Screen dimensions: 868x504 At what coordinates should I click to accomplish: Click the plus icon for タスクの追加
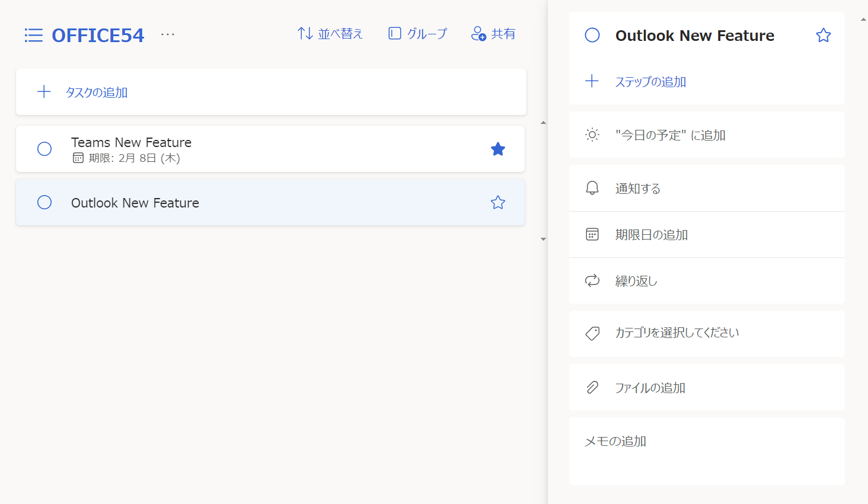tap(44, 92)
